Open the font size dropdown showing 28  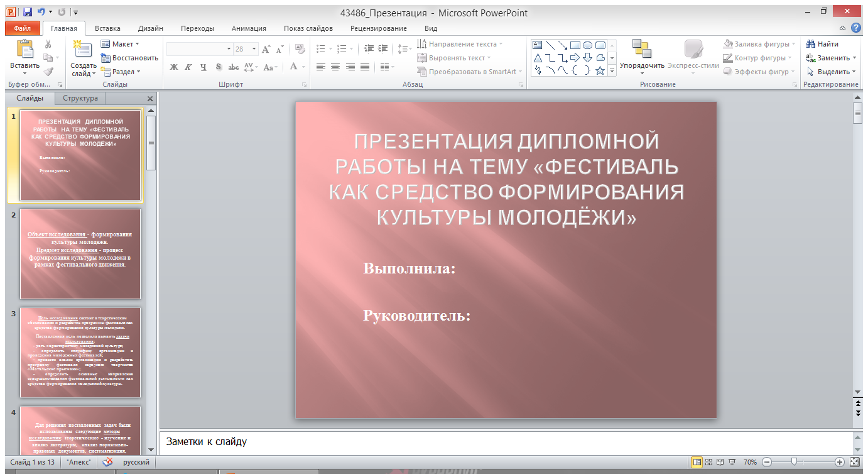[x=254, y=49]
